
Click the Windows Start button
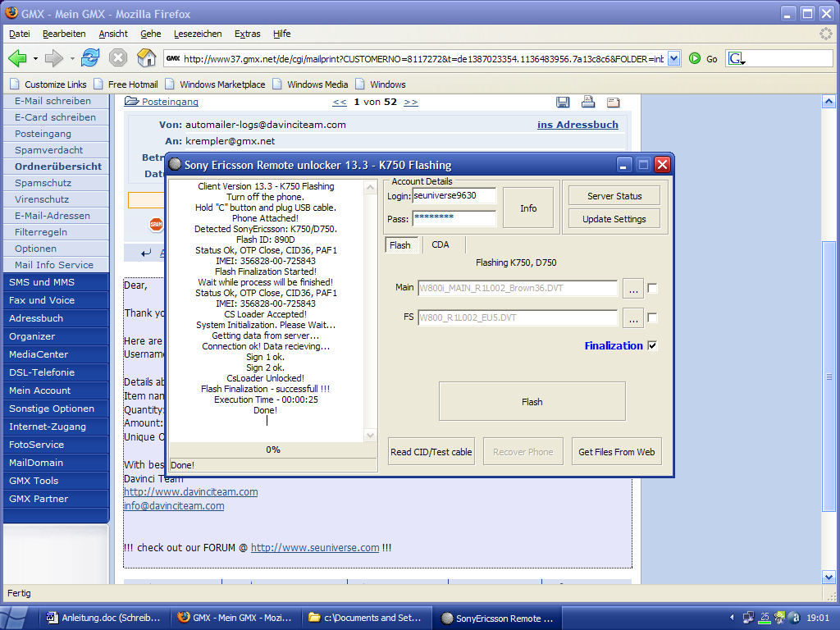tap(15, 618)
